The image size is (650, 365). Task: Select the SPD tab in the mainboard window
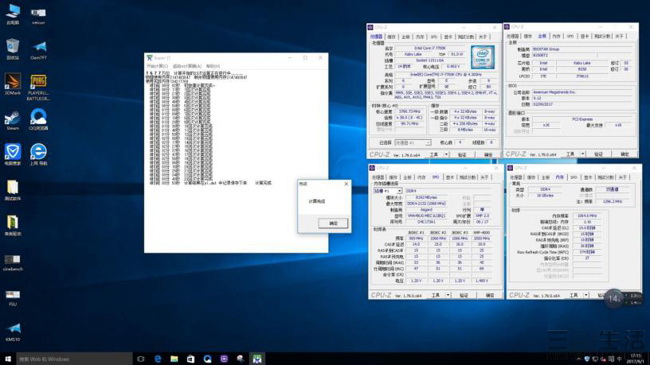tap(570, 36)
